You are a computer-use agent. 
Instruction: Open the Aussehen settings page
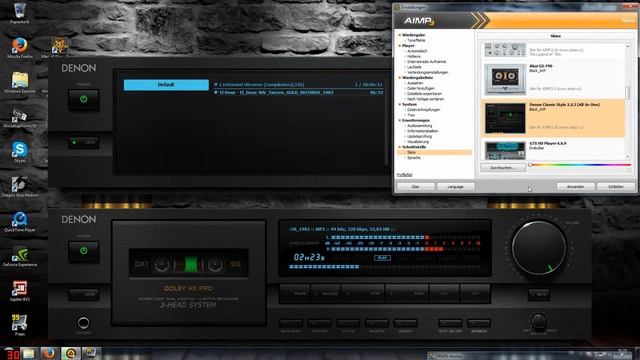click(415, 83)
